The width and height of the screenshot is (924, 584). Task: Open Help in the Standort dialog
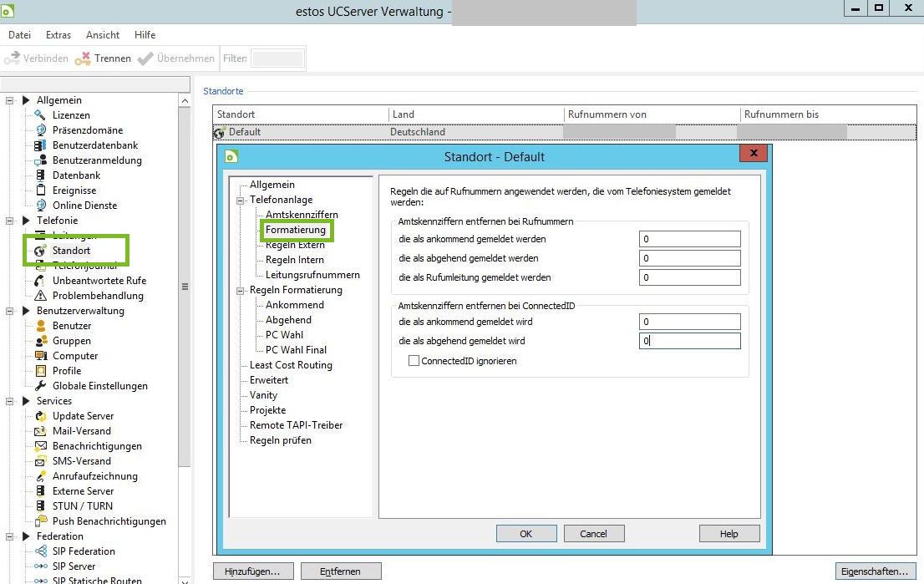point(729,534)
